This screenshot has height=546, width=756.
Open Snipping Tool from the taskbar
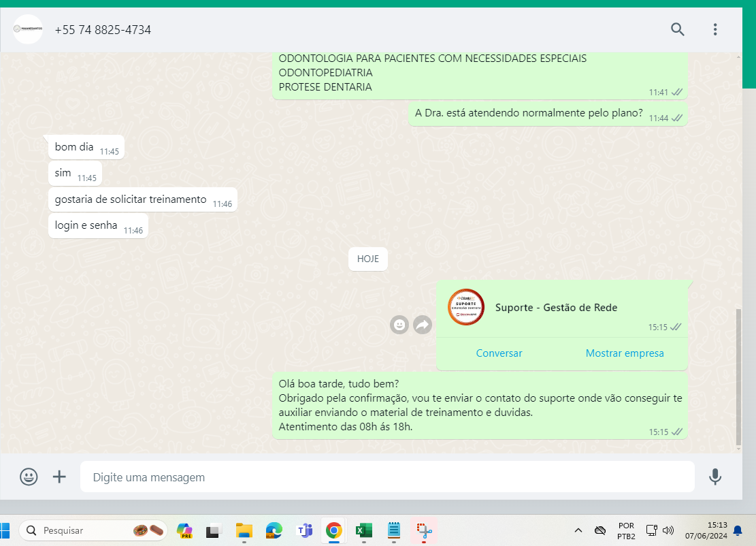tap(425, 530)
